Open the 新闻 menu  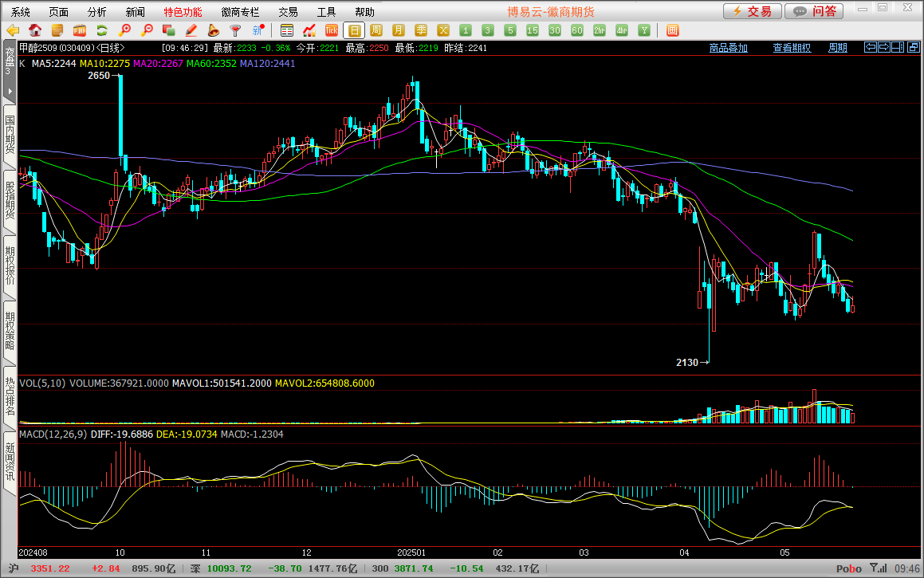pos(136,12)
